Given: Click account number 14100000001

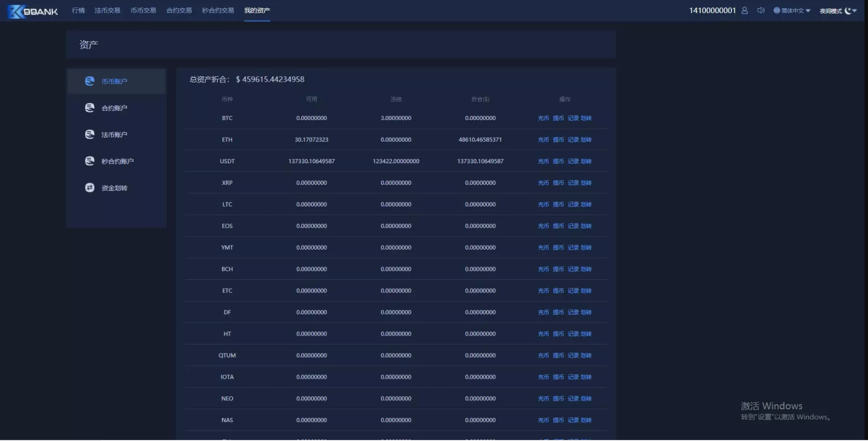Looking at the screenshot, I should pyautogui.click(x=712, y=11).
